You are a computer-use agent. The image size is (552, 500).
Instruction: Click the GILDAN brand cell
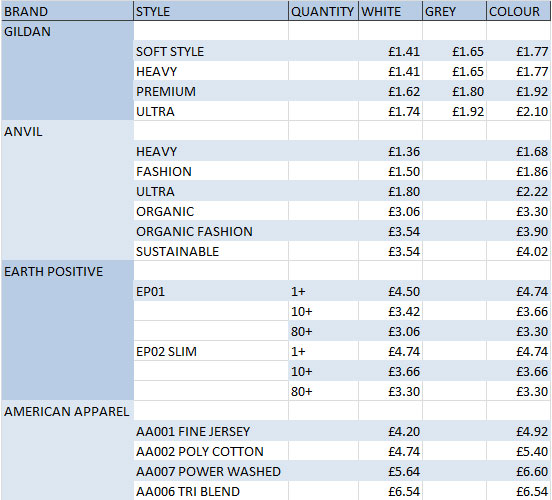(68, 31)
